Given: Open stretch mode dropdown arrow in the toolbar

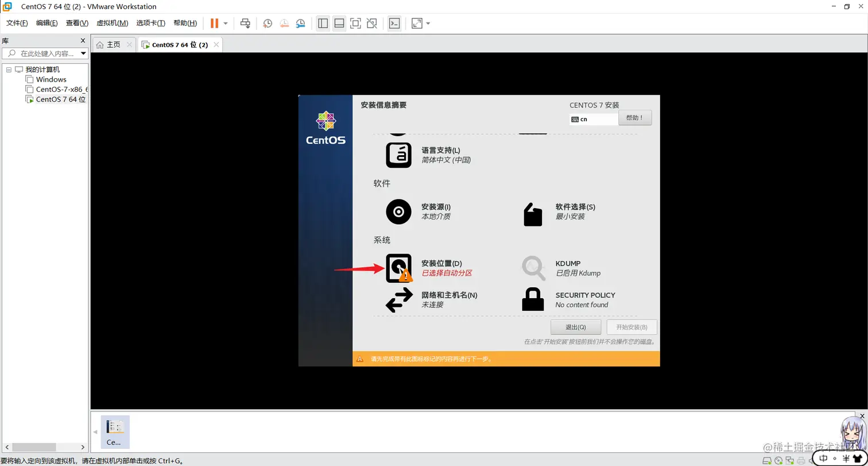Looking at the screenshot, I should click(428, 24).
